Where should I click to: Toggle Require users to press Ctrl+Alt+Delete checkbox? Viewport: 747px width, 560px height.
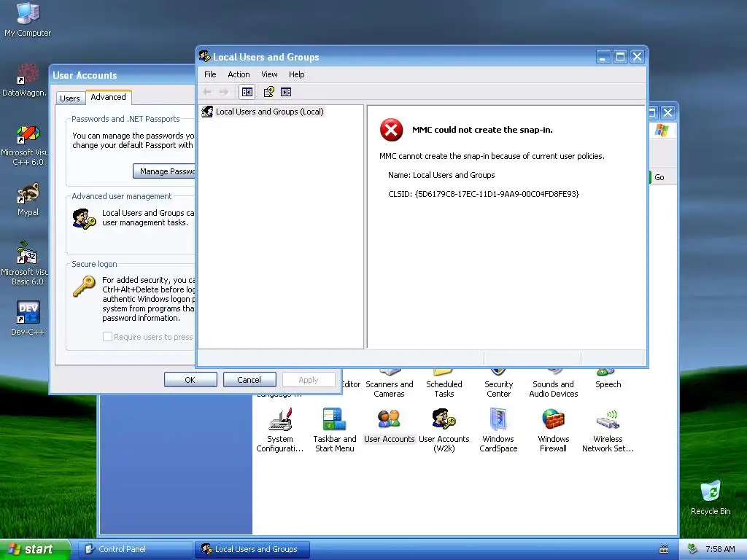108,337
